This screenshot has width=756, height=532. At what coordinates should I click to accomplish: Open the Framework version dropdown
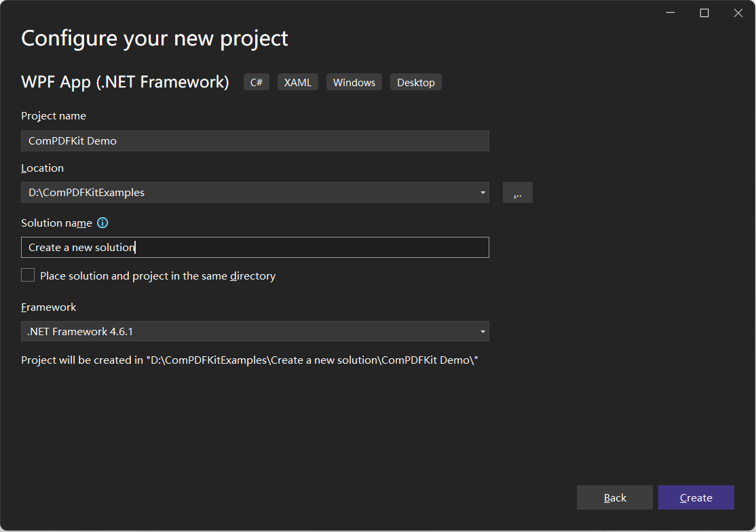pos(255,331)
